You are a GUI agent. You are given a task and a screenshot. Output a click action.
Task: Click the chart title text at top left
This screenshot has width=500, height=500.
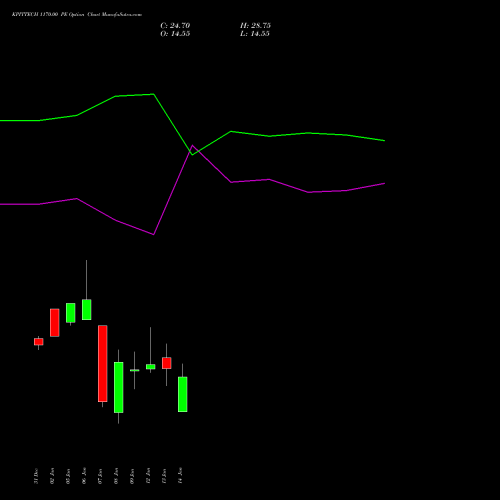77,15
